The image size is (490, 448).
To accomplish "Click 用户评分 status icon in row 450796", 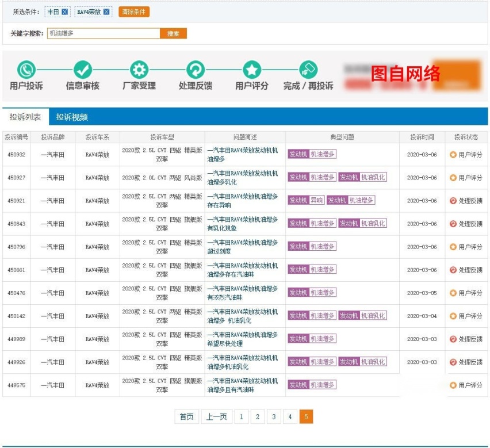I will tap(453, 247).
